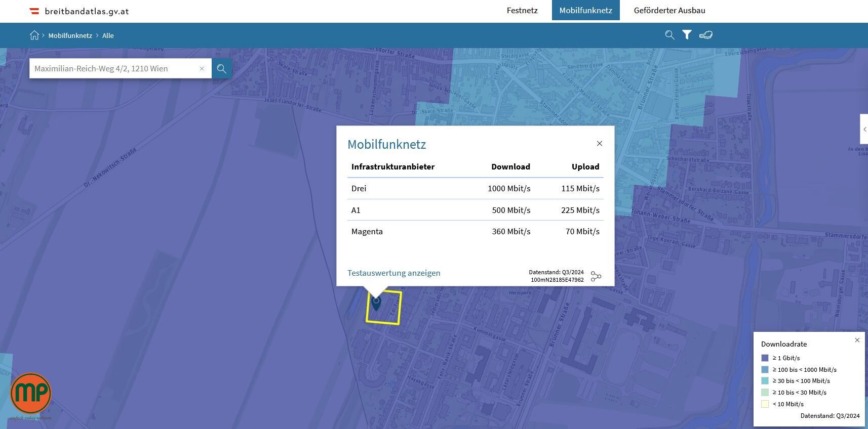Submit the address search with the magnifier button
868x429 pixels.
coord(222,69)
